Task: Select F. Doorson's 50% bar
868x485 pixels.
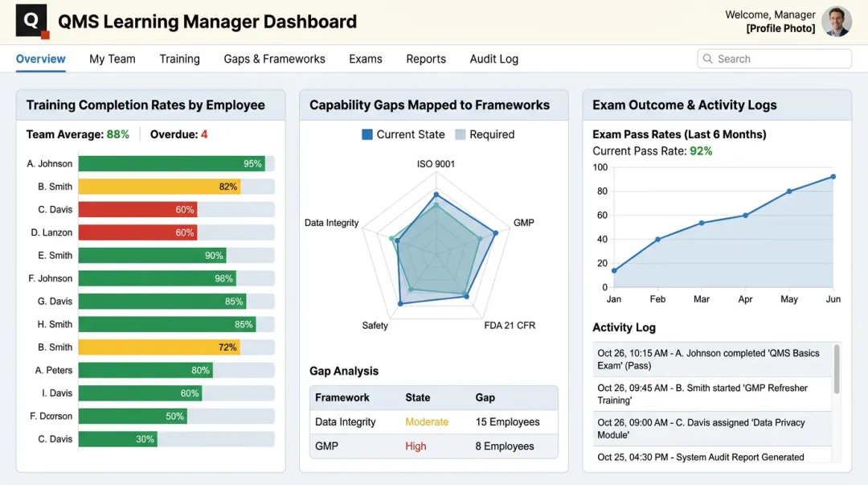Action: [x=133, y=417]
